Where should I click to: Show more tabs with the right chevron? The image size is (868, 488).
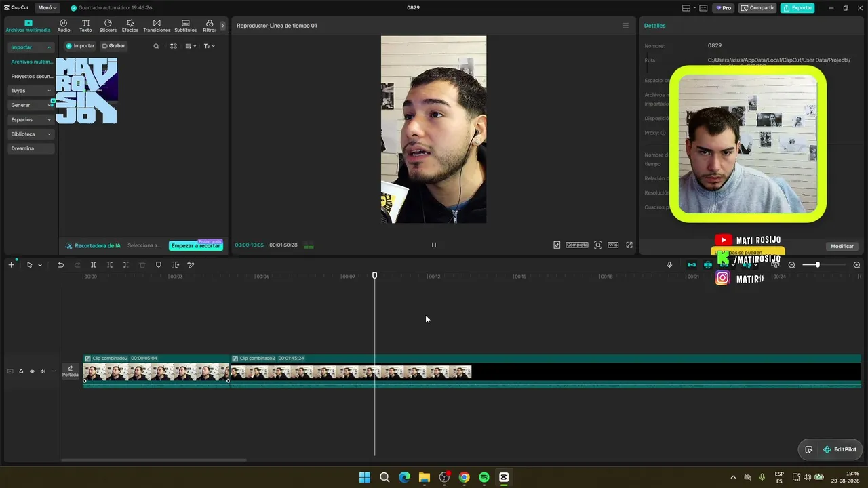pos(222,26)
